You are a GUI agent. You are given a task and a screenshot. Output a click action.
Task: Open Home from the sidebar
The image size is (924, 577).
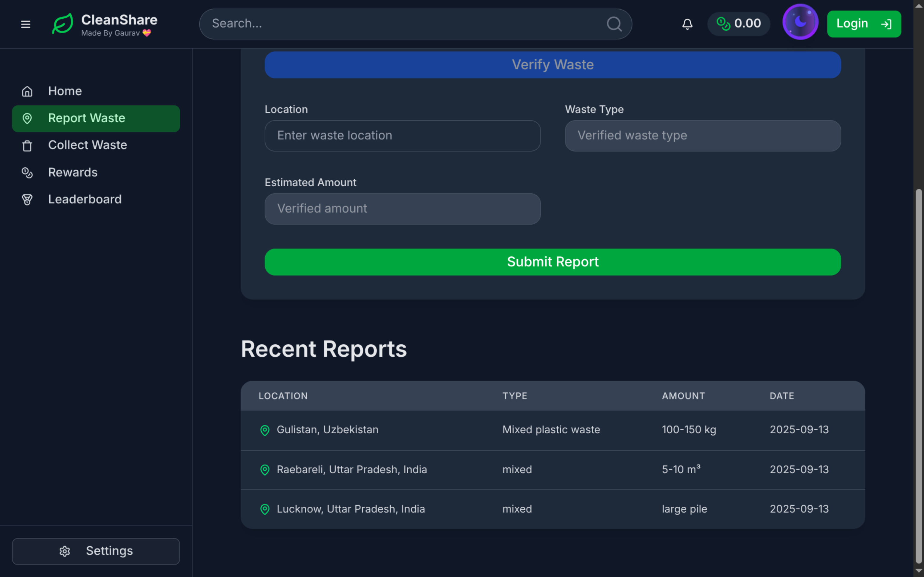pos(65,91)
